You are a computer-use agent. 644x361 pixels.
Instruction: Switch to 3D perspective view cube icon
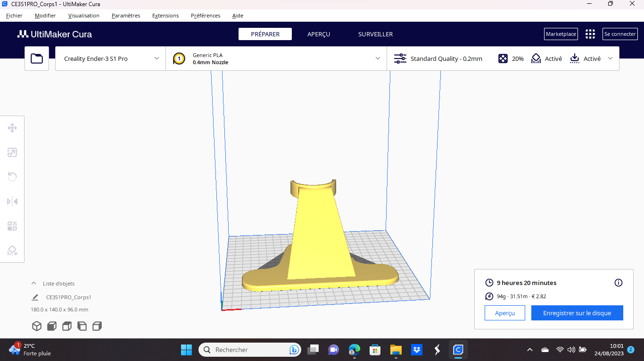(36, 326)
